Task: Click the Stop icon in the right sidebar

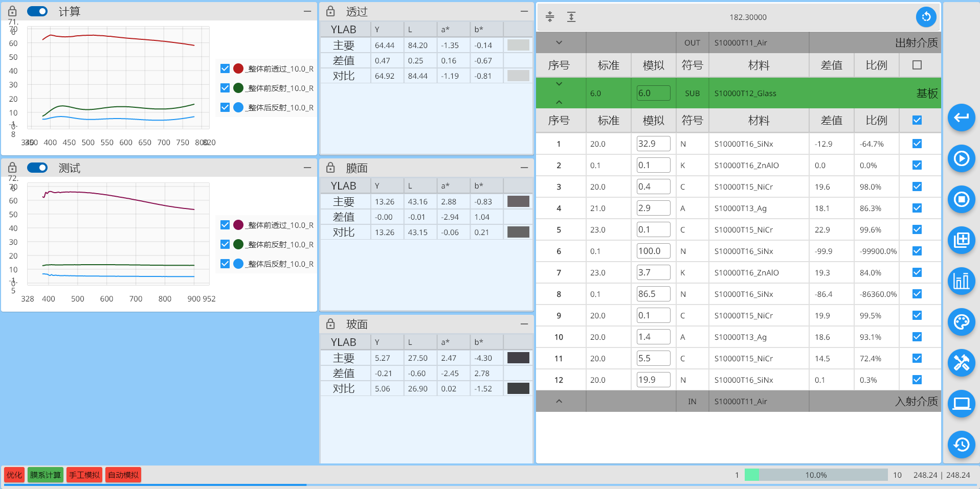Action: click(x=962, y=200)
